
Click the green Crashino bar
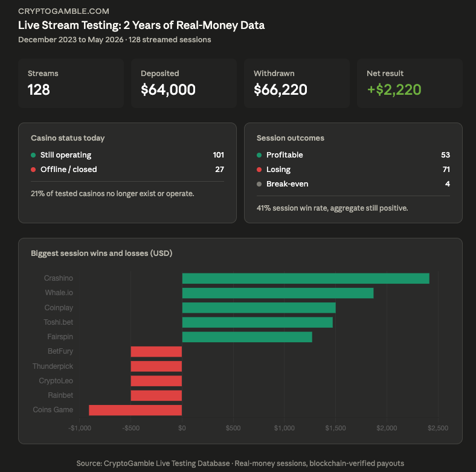pos(306,278)
